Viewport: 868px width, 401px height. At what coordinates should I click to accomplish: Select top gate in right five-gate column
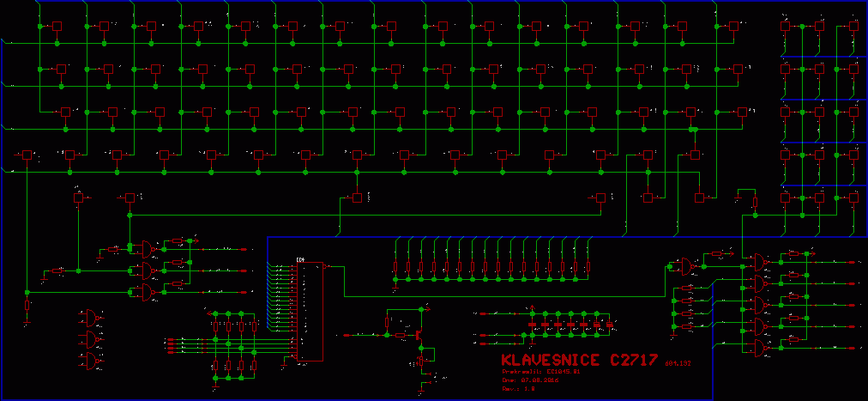click(x=759, y=260)
